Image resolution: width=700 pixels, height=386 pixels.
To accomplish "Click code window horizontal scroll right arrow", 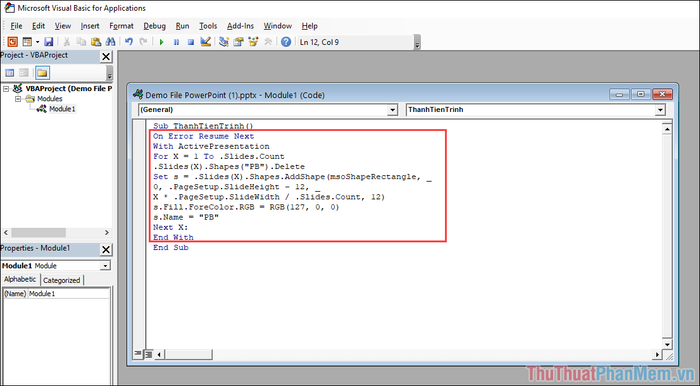I will [657, 355].
